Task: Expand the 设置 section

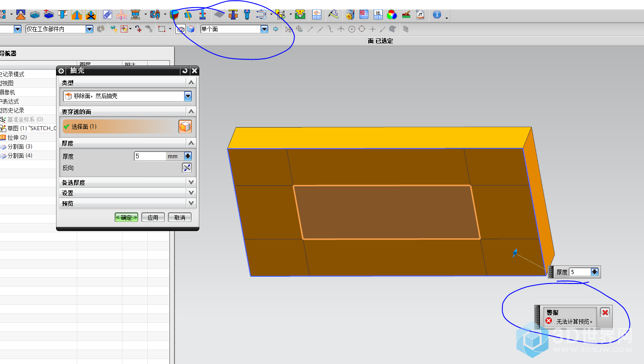Action: tap(191, 193)
